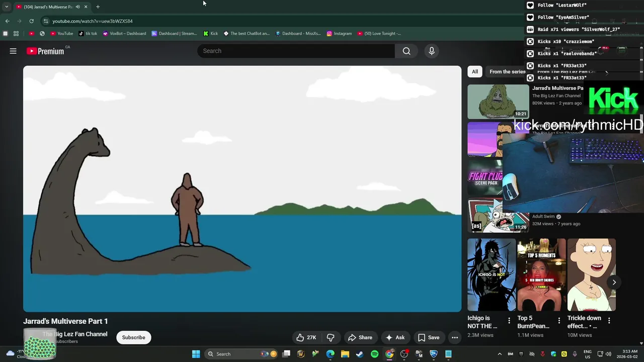The image size is (644, 362).
Task: Start voice search with microphone
Action: coord(431,51)
